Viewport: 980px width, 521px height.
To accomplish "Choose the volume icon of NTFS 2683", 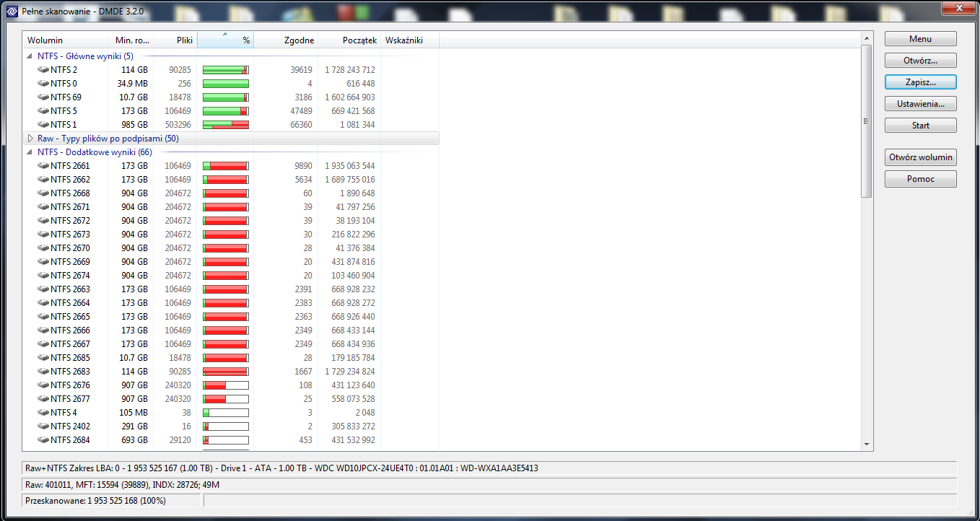I will pos(43,372).
